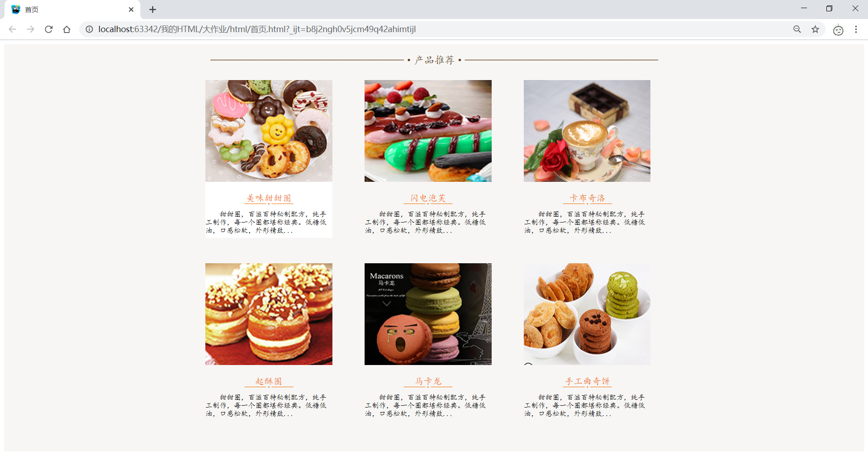Click the browser forward arrow

tap(30, 29)
